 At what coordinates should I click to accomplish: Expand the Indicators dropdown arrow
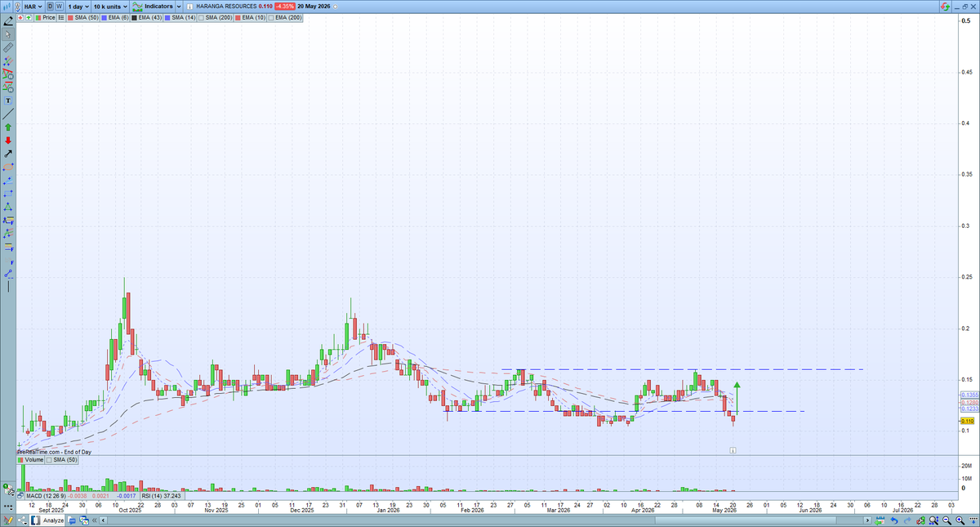[x=179, y=6]
